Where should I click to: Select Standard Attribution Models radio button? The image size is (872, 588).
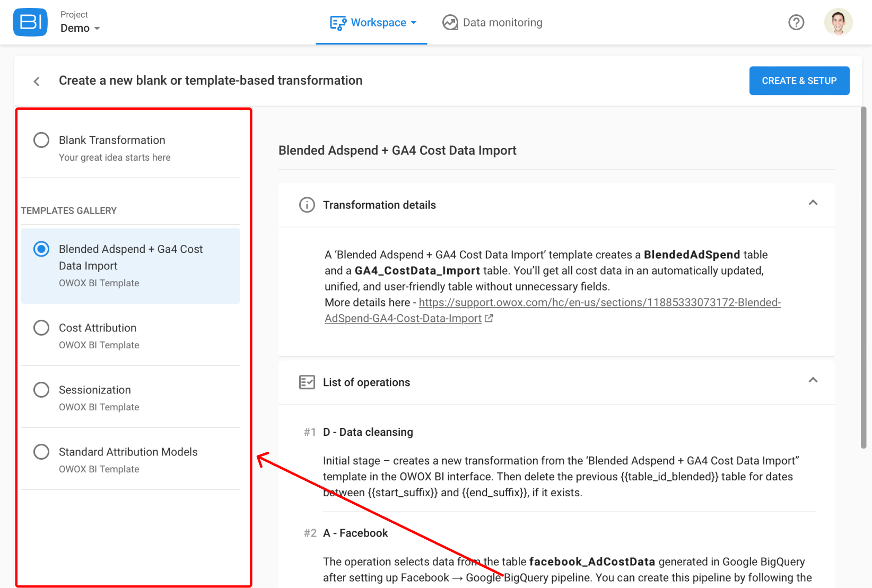41,452
